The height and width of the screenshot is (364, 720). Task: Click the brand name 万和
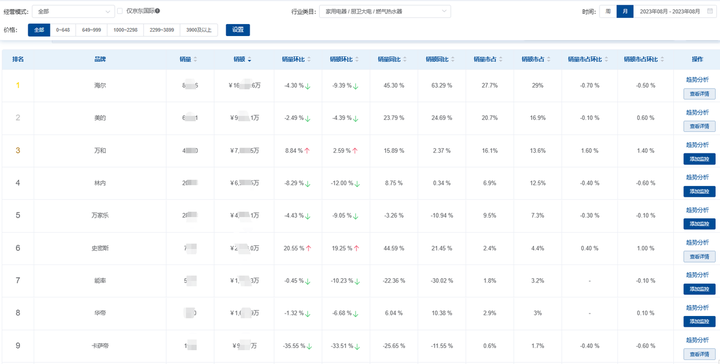(x=100, y=151)
